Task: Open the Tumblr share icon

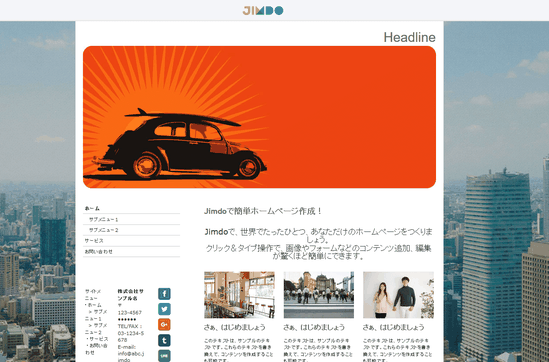Action: click(164, 340)
